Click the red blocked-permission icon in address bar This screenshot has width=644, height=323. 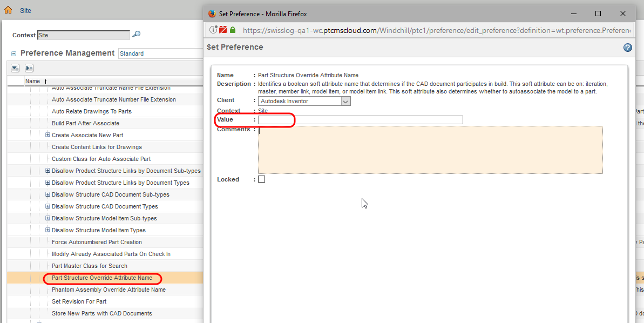pyautogui.click(x=223, y=30)
